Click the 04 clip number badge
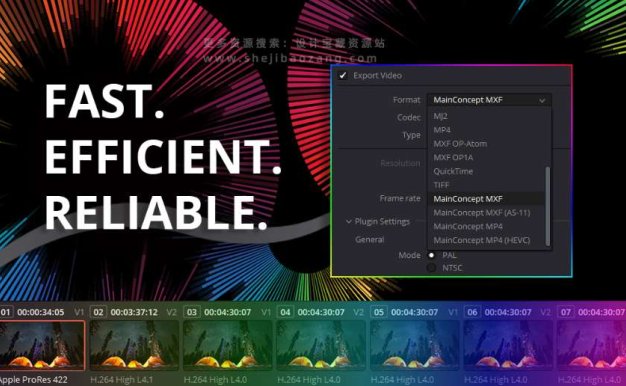This screenshot has width=626, height=386. (x=285, y=312)
